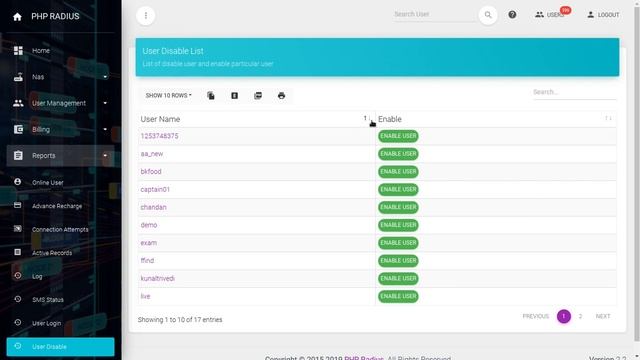Enable user chandan
Viewport: 640px width, 360px height.
(x=398, y=207)
